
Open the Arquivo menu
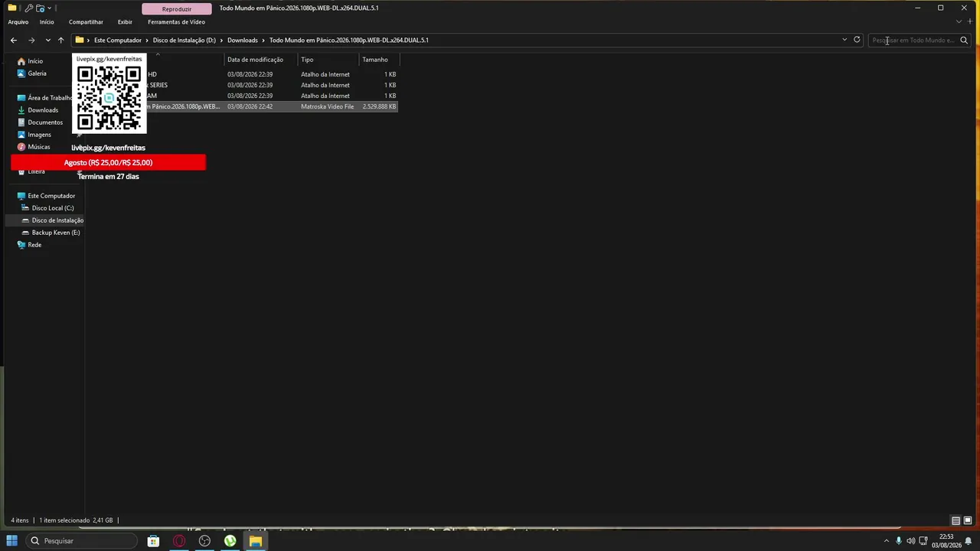coord(18,21)
